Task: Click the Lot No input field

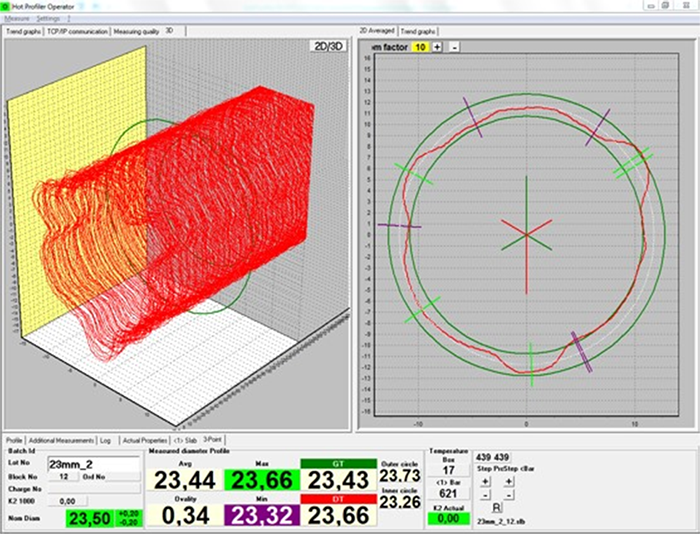Action: [x=93, y=464]
